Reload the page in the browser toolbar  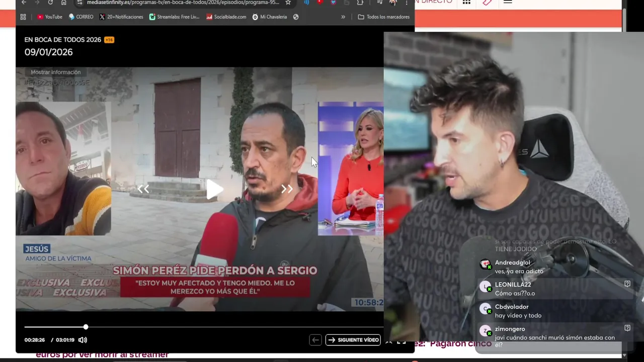pyautogui.click(x=50, y=3)
